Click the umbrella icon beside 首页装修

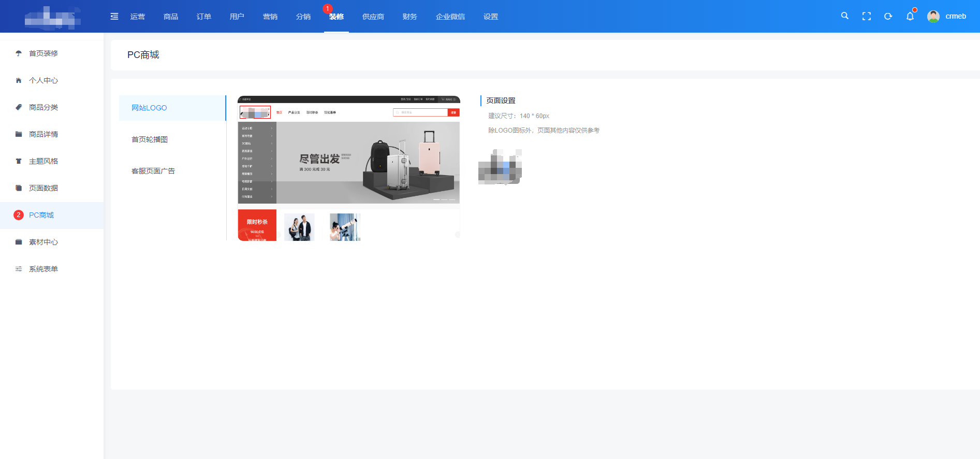tap(19, 53)
